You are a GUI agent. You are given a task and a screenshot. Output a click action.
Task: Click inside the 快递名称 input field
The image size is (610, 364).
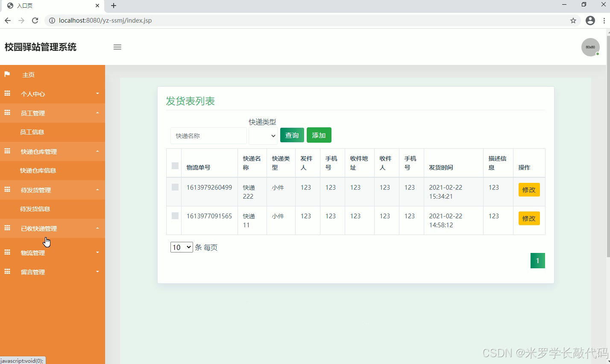click(x=208, y=135)
